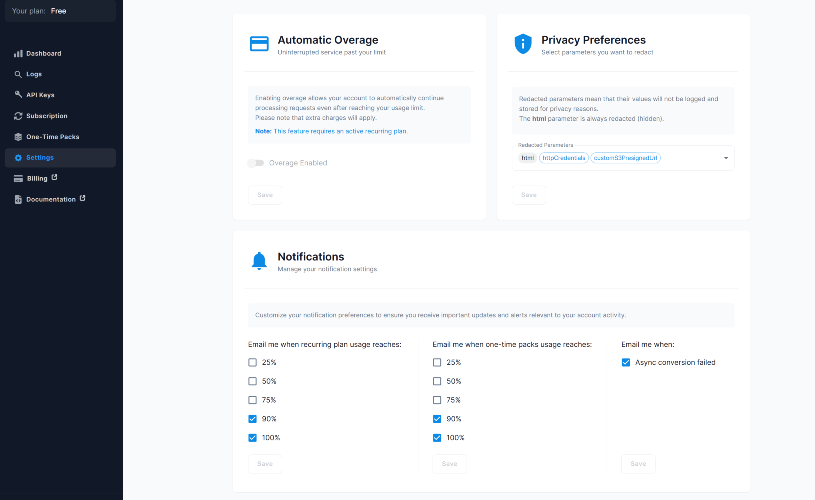
Task: Click the Your plan: Free label
Action: (39, 11)
